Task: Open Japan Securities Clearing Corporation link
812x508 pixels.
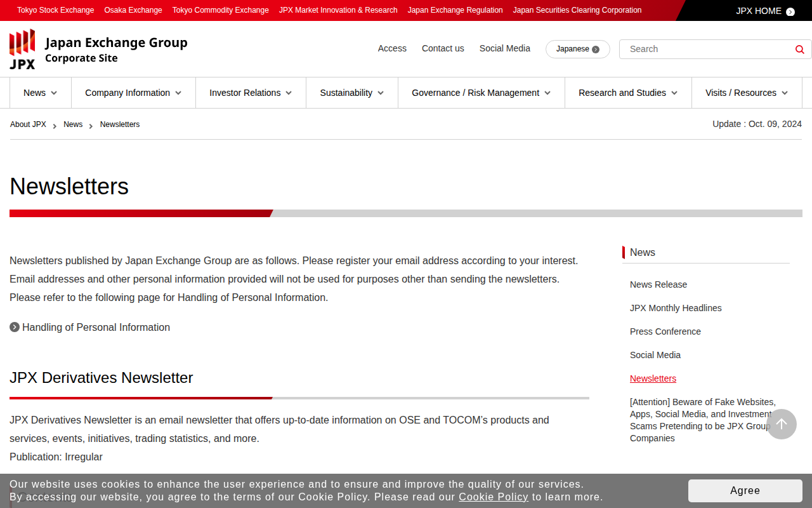Action: click(x=577, y=10)
